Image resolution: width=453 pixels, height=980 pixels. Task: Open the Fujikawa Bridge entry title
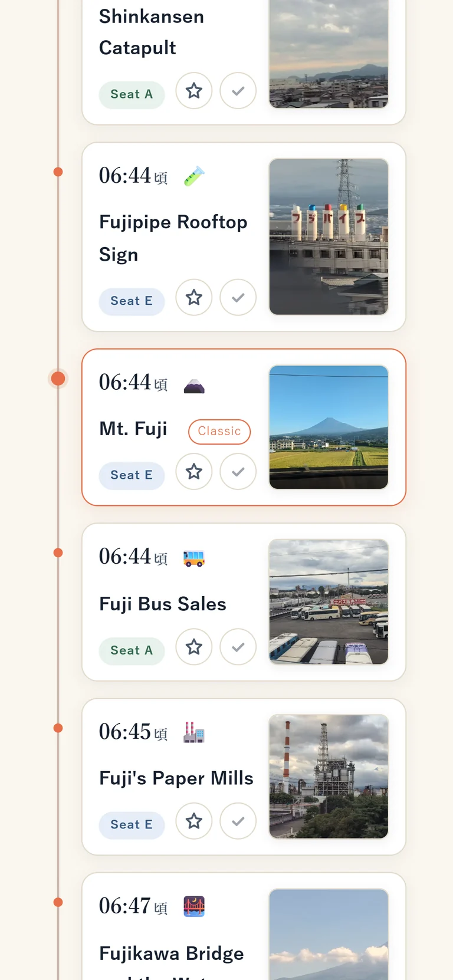coord(172,953)
